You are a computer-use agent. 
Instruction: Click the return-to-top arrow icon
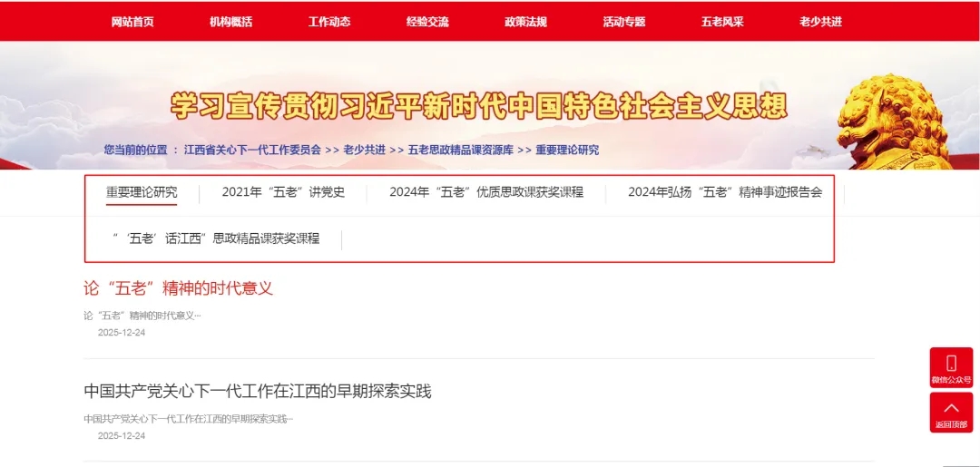click(x=950, y=408)
